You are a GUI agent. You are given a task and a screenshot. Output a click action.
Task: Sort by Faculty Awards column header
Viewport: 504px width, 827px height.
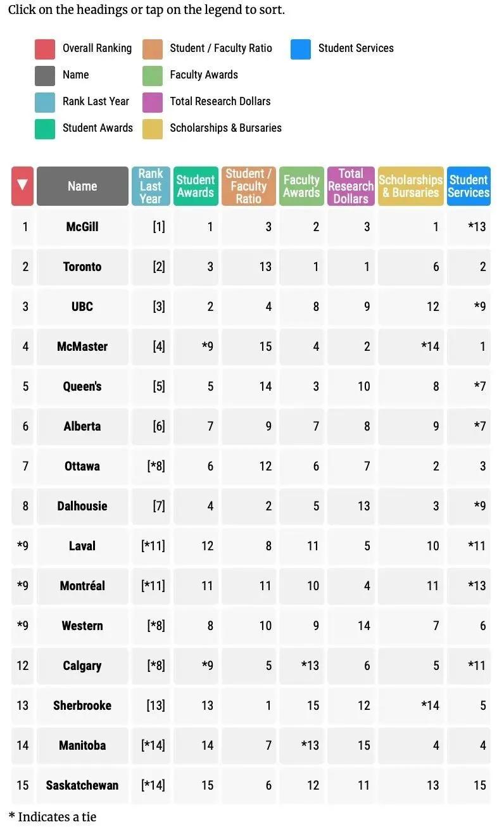click(301, 186)
